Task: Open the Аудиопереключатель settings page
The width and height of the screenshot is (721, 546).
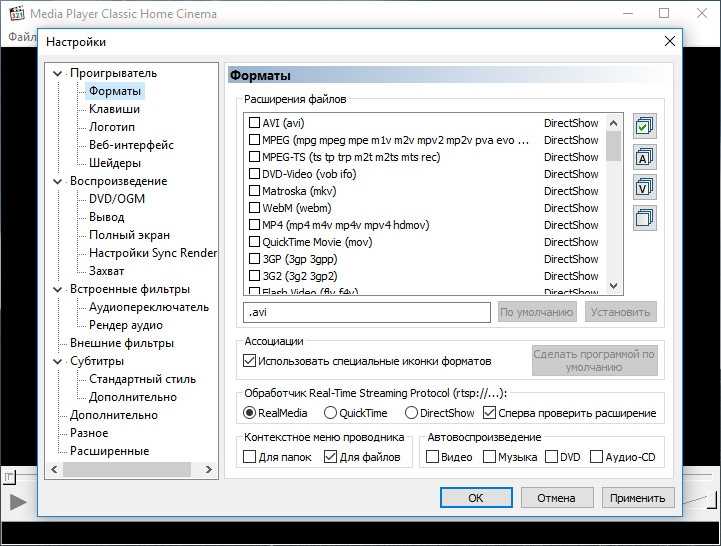Action: coord(149,307)
